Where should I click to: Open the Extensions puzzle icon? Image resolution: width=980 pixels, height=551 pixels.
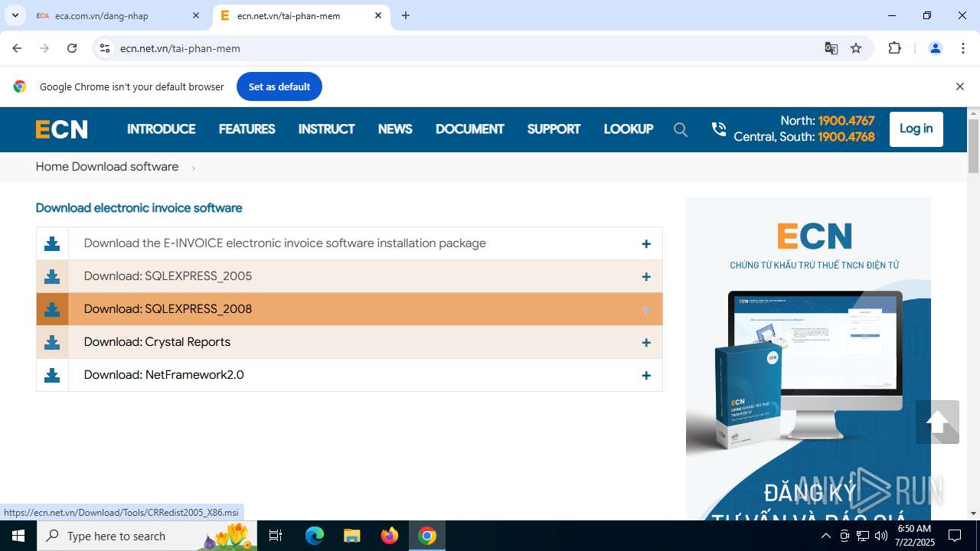click(894, 48)
